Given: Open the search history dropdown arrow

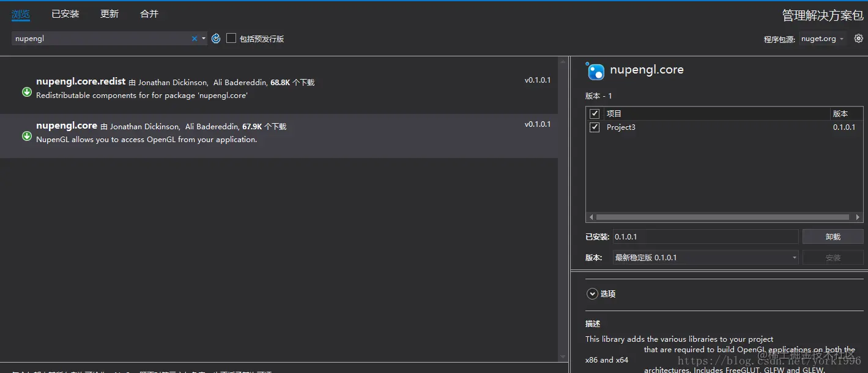Looking at the screenshot, I should click(x=204, y=39).
